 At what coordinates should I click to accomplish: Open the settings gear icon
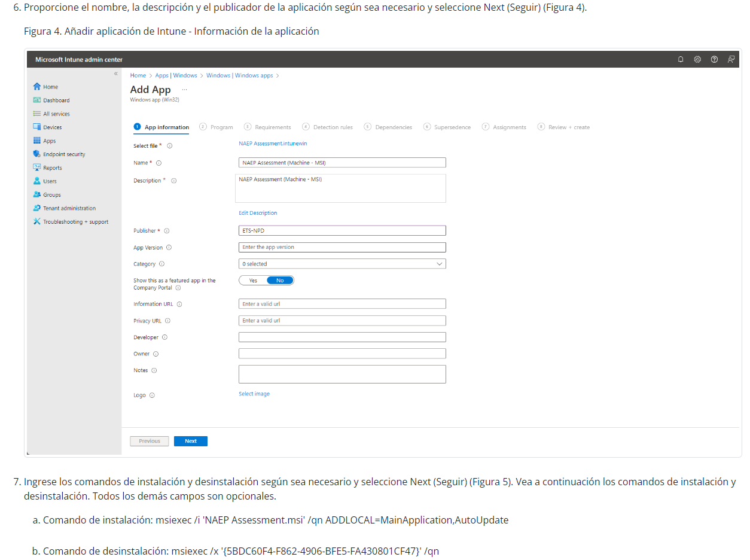pos(697,59)
